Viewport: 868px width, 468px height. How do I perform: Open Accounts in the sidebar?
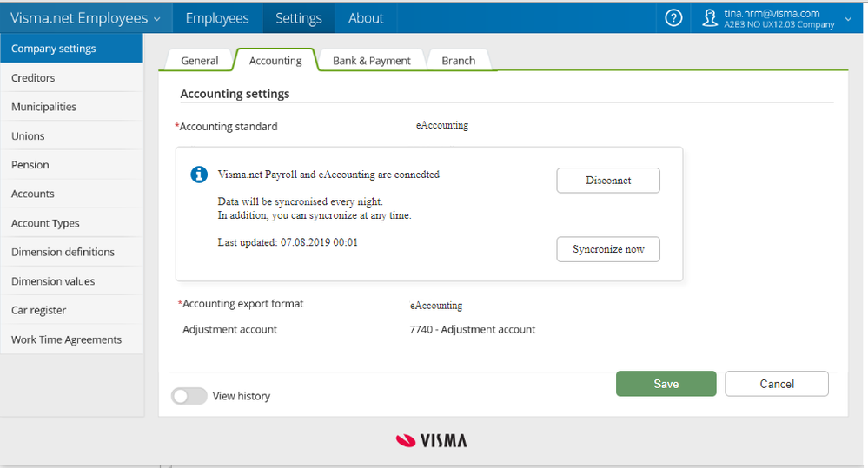click(71, 194)
